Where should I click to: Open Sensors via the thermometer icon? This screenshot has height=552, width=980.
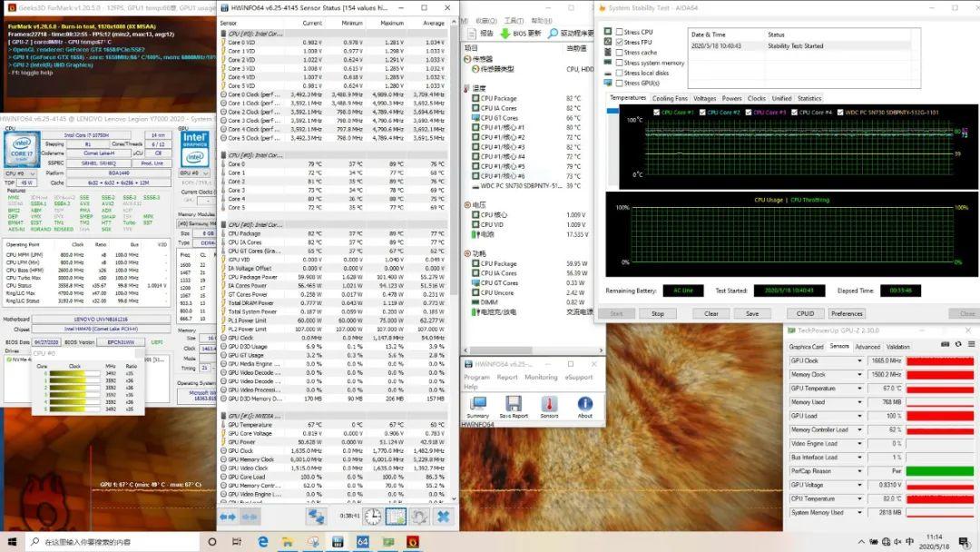(x=549, y=404)
